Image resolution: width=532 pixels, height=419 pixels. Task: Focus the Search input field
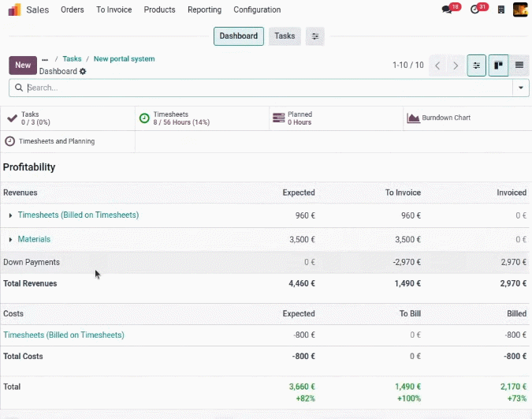[x=268, y=88]
